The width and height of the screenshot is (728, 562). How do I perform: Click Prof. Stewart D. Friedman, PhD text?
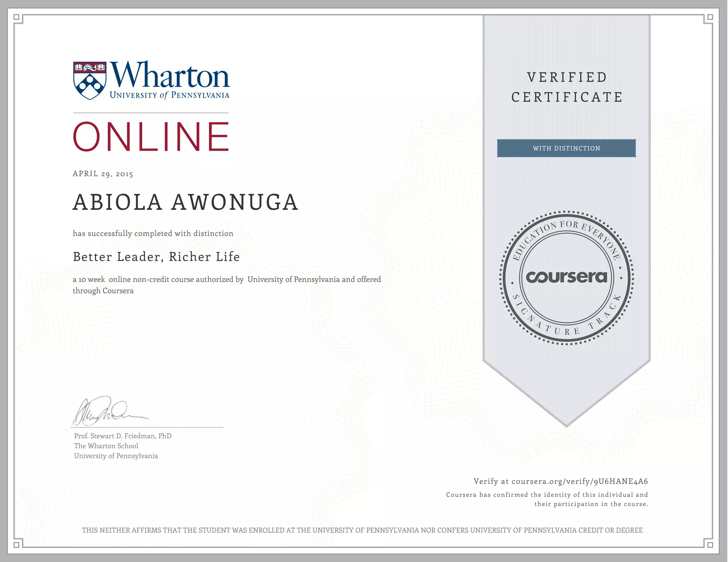click(123, 436)
